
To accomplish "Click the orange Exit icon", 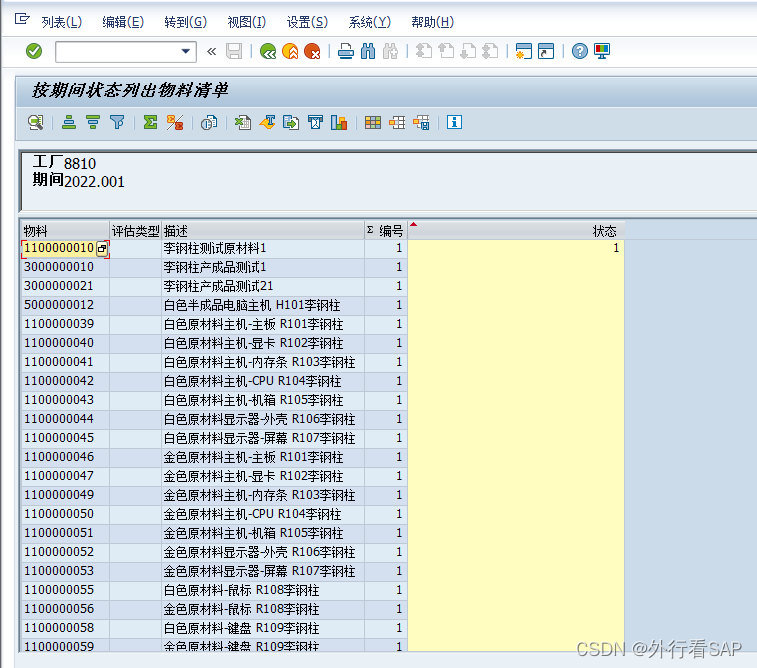I will 290,51.
